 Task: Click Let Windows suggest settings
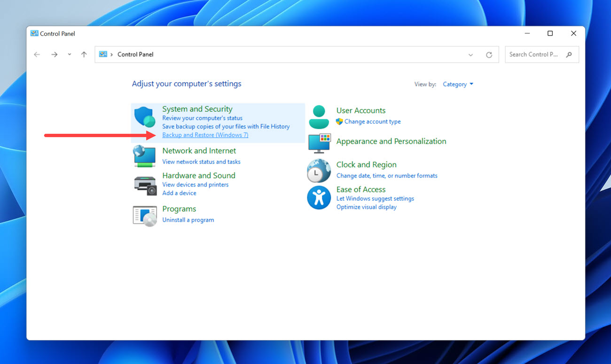coord(375,199)
